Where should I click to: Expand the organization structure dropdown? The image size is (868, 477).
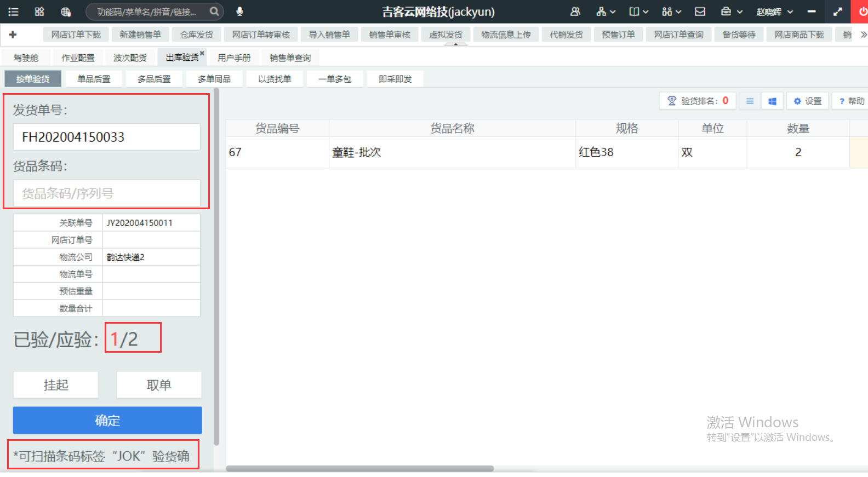click(x=606, y=12)
